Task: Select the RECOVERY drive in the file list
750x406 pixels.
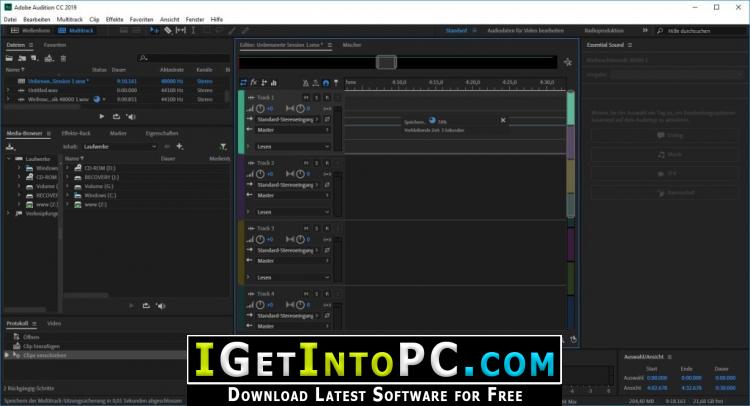Action: tap(101, 177)
